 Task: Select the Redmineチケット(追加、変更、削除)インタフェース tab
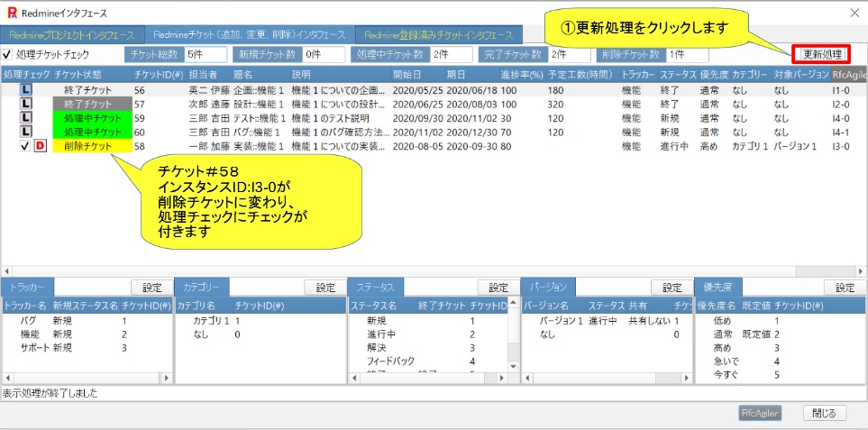click(249, 35)
